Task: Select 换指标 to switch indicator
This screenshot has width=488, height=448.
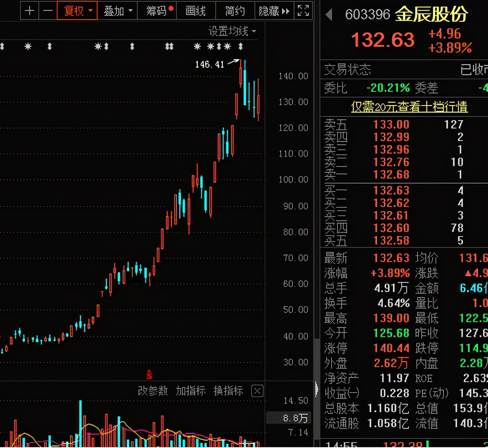Action: click(228, 391)
